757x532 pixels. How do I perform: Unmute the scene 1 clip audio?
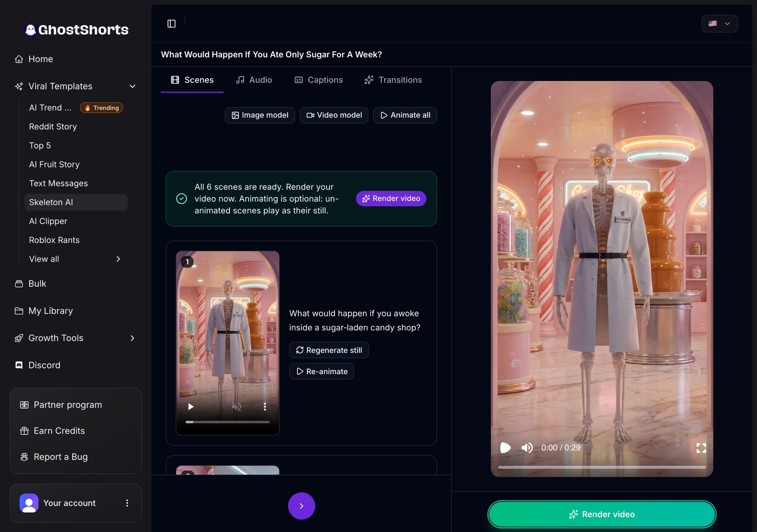237,407
